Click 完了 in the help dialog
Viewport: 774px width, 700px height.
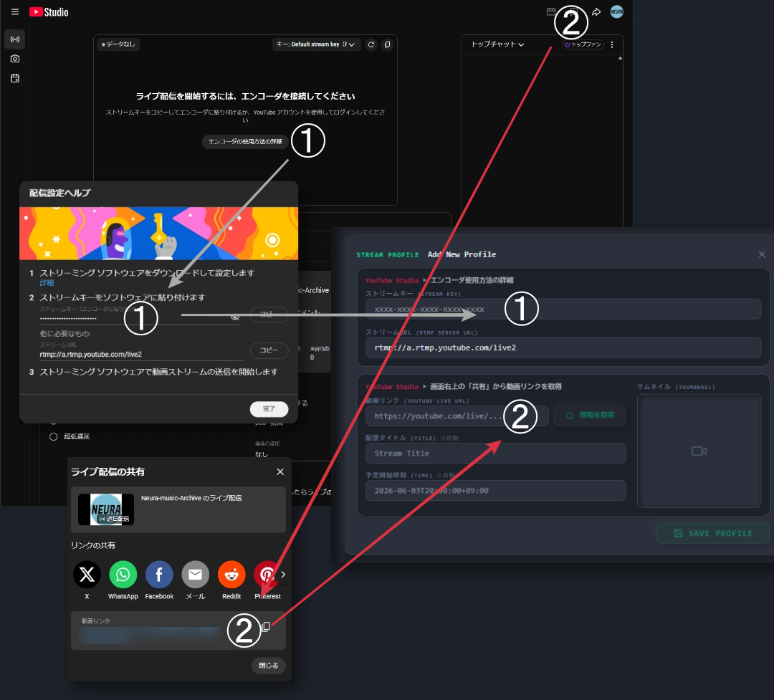tap(269, 408)
